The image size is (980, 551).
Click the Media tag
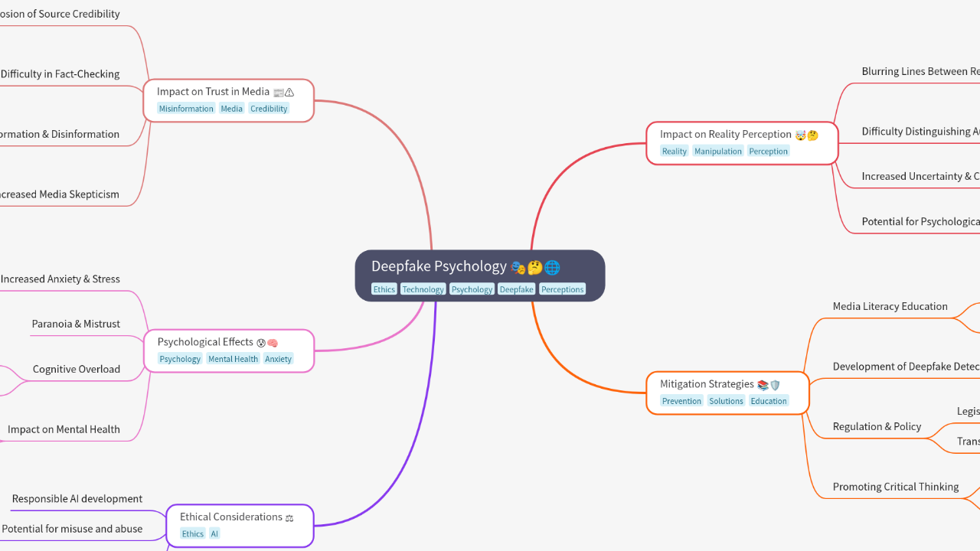231,109
